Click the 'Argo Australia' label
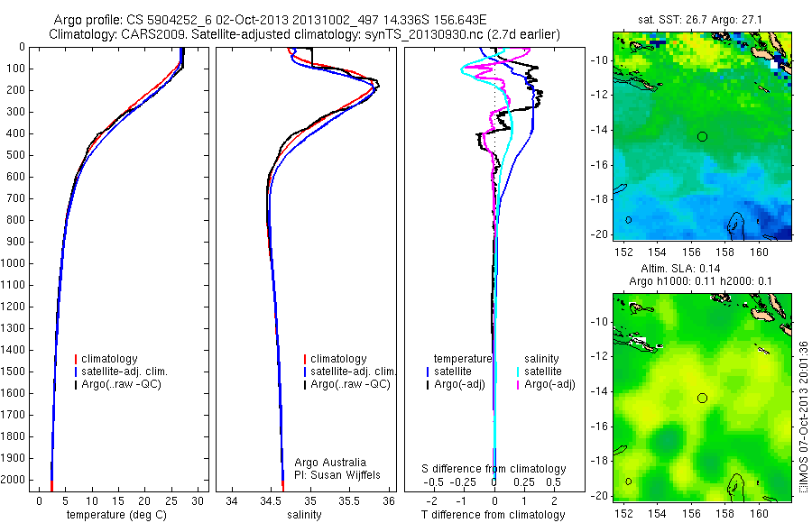The height and width of the screenshot is (523, 812). 330,463
